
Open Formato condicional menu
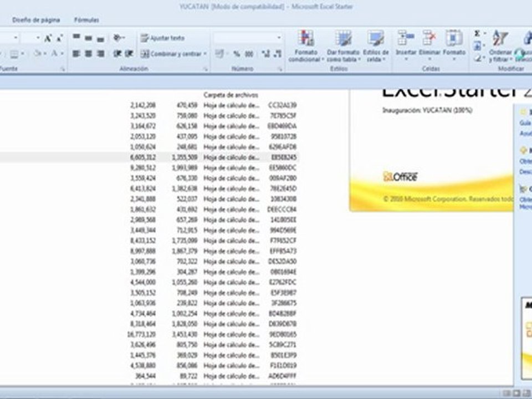306,46
